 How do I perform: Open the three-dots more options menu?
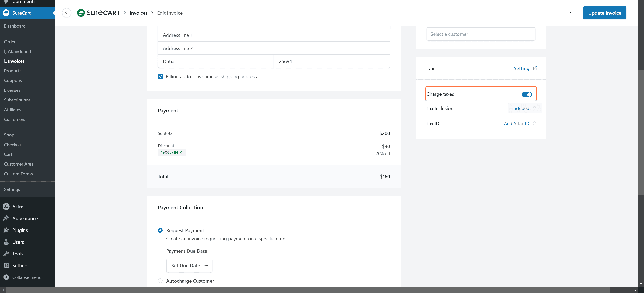click(x=573, y=13)
